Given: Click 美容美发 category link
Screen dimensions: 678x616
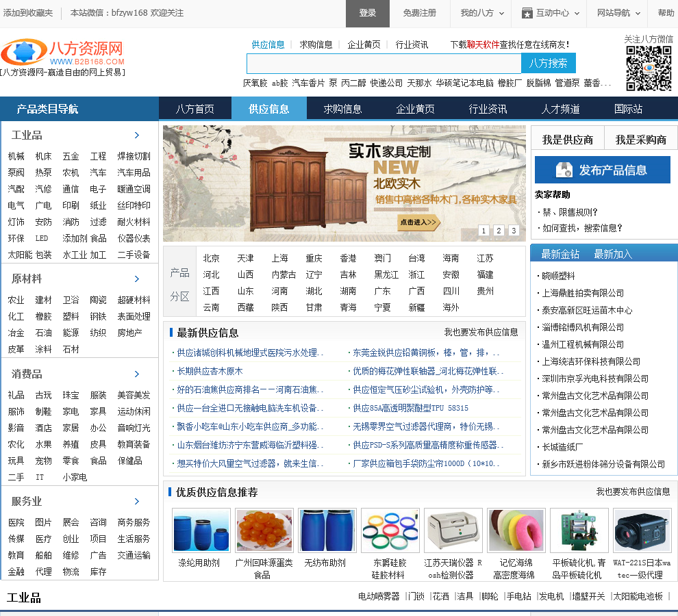Looking at the screenshot, I should pos(134,395).
